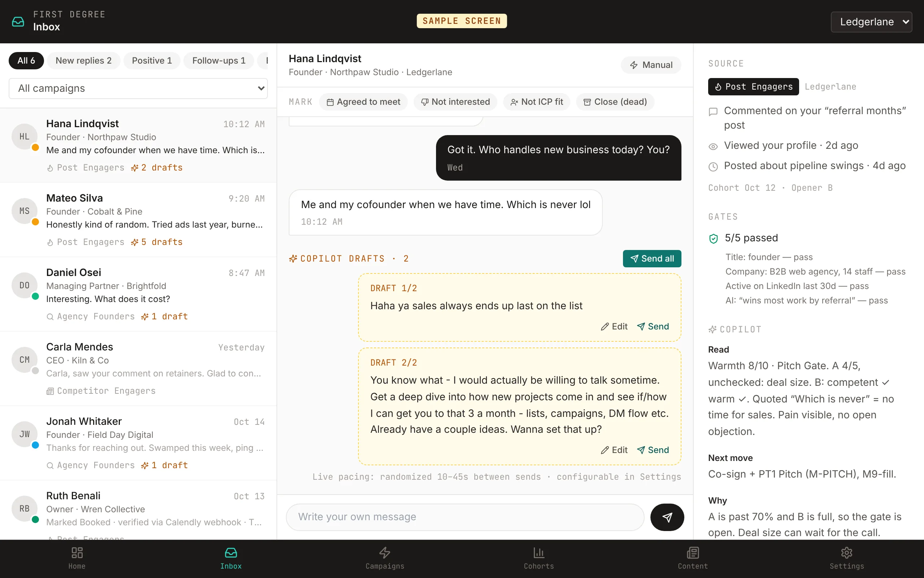Click the Post Engagers source badge
This screenshot has height=578, width=924.
(x=753, y=87)
